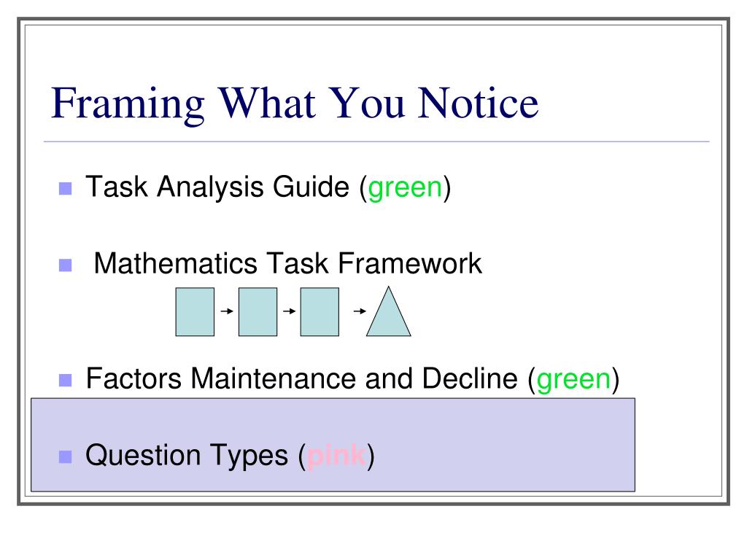Image resolution: width=747 pixels, height=560 pixels.
Task: Select the third blue rectangle in the diagram
Action: click(320, 312)
